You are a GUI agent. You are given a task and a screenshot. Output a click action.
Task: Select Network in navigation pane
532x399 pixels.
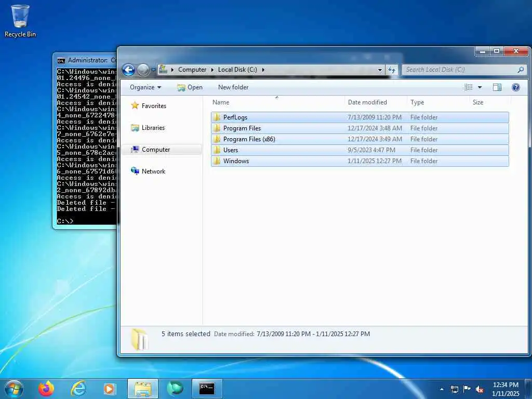point(153,171)
